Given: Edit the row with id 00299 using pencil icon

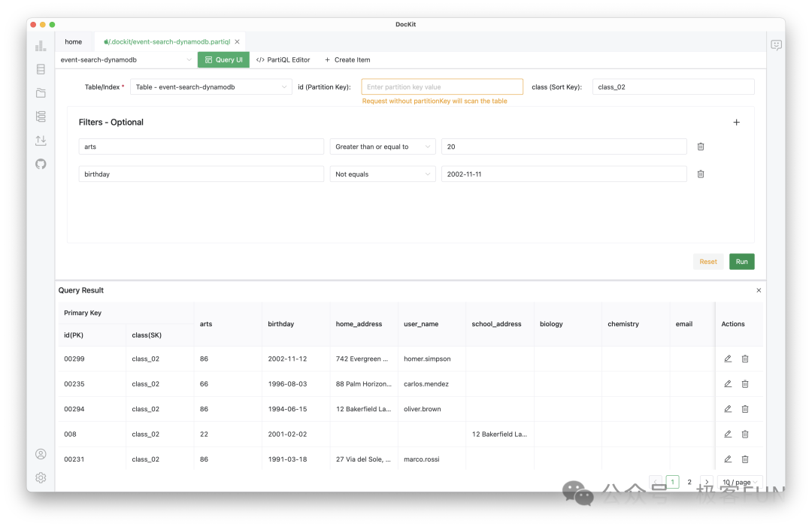Looking at the screenshot, I should point(727,359).
